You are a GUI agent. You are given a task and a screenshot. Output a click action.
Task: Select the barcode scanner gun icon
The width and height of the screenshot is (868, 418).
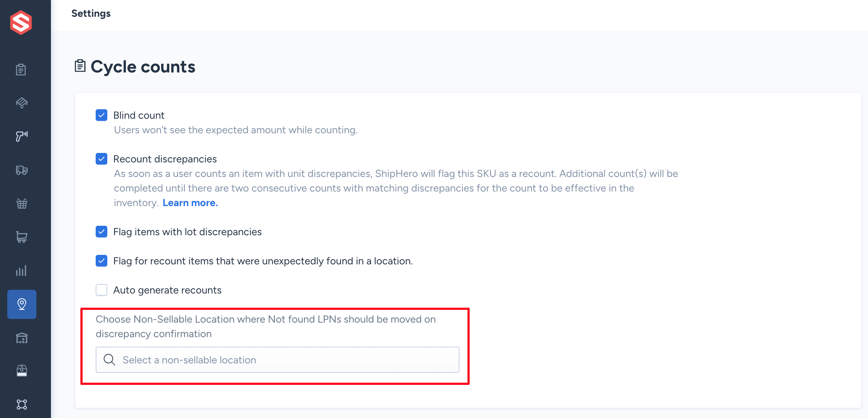22,136
